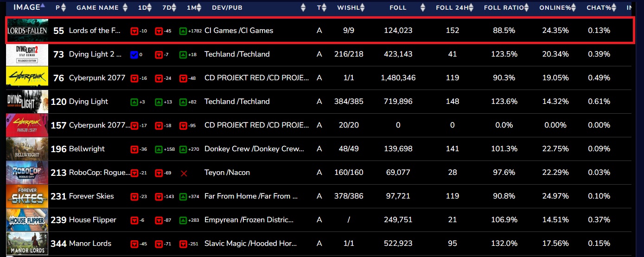Click the sort arrows beside GAME NAME header
644x257 pixels.
(x=124, y=8)
